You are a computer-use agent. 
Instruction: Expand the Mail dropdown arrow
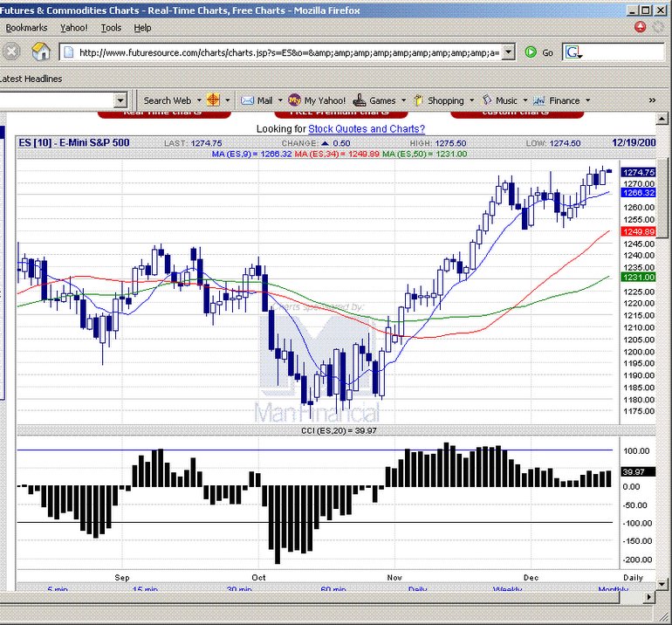(x=280, y=100)
